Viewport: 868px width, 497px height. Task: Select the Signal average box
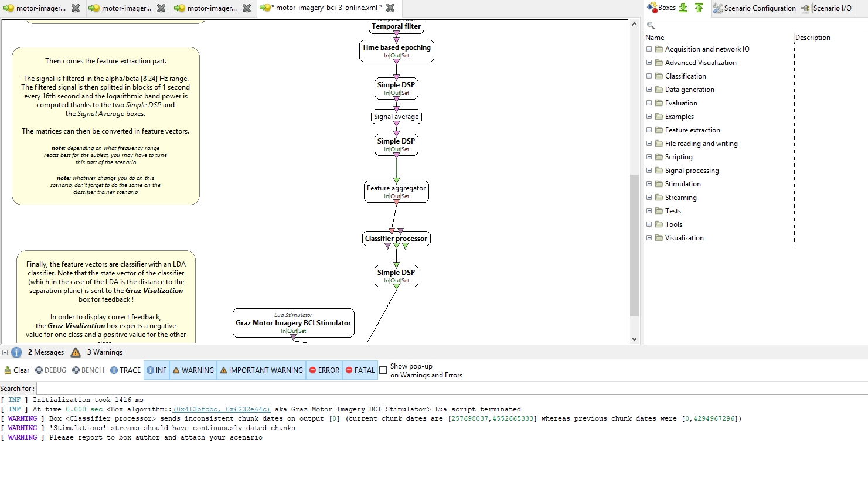[396, 117]
